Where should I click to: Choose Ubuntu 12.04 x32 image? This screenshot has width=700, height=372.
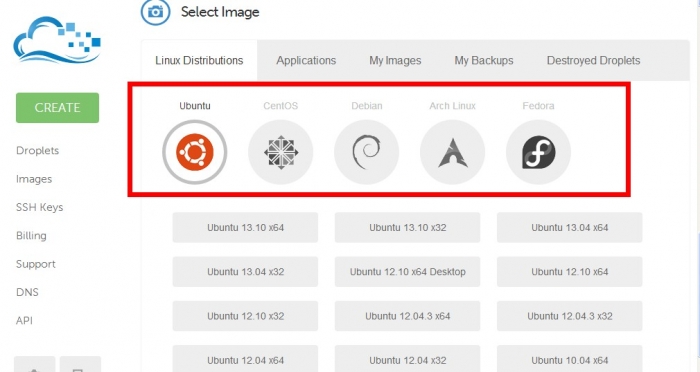click(408, 359)
